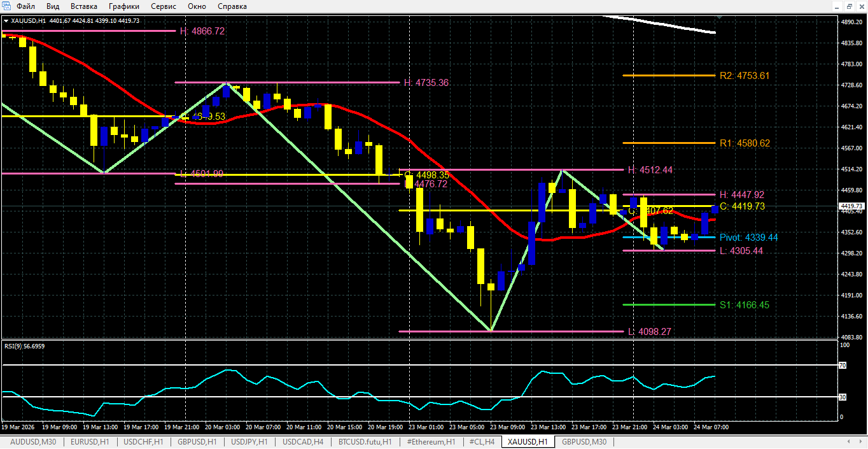Switch to USDCHF,H1 chart tab

coord(143,442)
